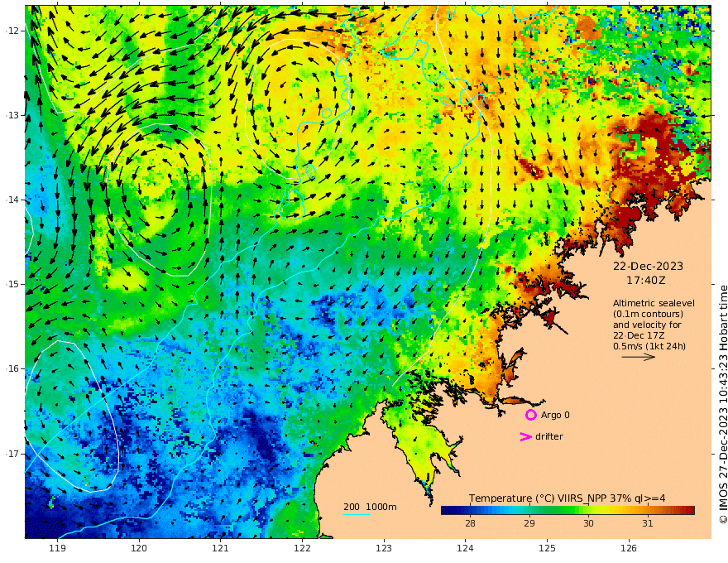
Task: Click the latitude axis label '-17'
Action: point(12,454)
